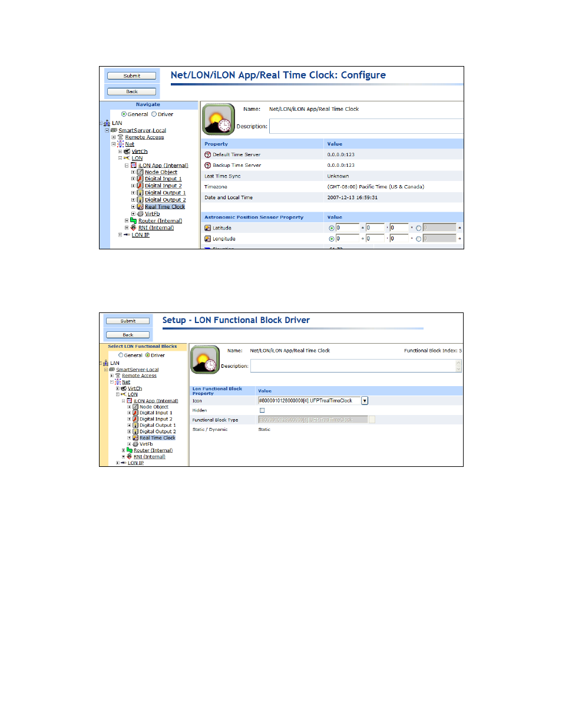Image resolution: width=562 pixels, height=728 pixels.
Task: Click Backup Time Server clock icon
Action: (x=208, y=166)
